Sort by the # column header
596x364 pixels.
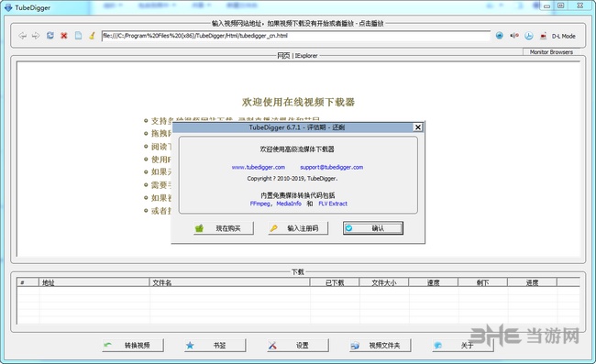click(x=28, y=282)
